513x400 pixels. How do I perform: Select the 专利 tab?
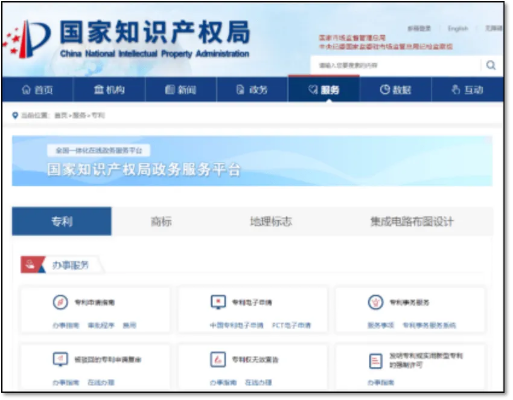pos(62,221)
